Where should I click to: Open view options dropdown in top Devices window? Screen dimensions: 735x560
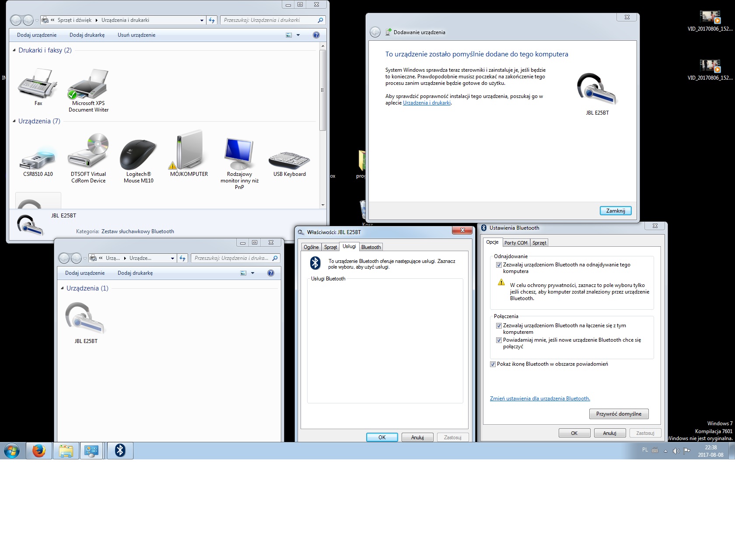click(x=298, y=35)
